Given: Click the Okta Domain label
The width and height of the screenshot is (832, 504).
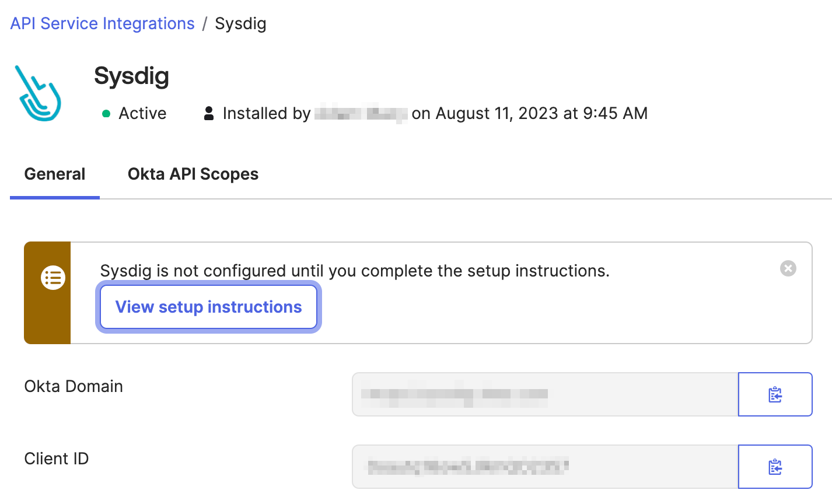Looking at the screenshot, I should (x=74, y=386).
